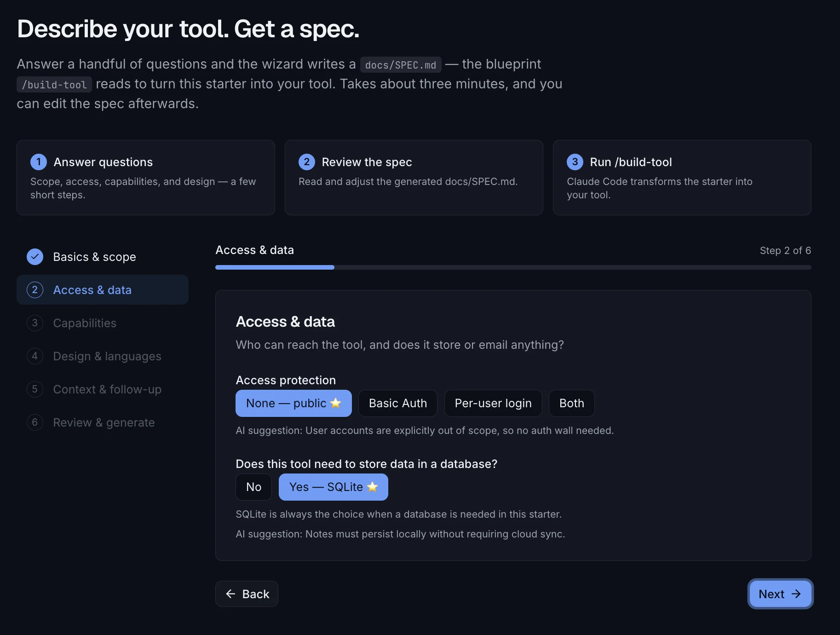
Task: Choose Per-user login option
Action: pyautogui.click(x=493, y=404)
